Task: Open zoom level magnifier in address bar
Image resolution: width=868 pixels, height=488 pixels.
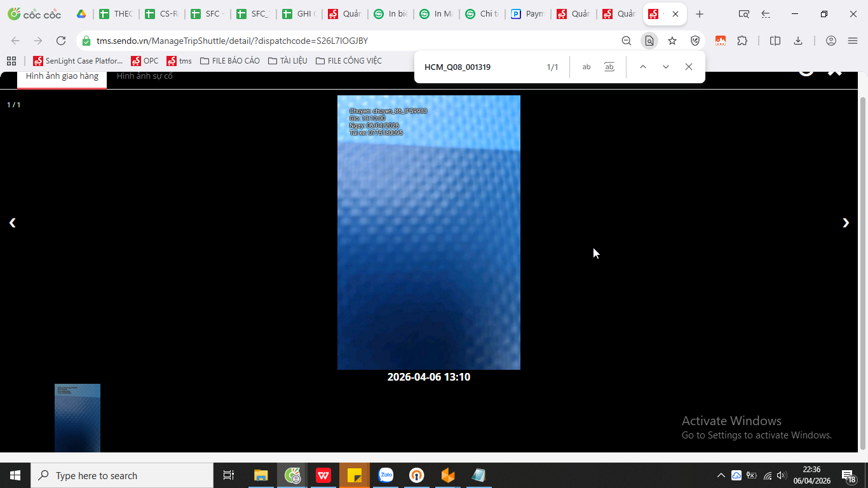Action: [627, 41]
